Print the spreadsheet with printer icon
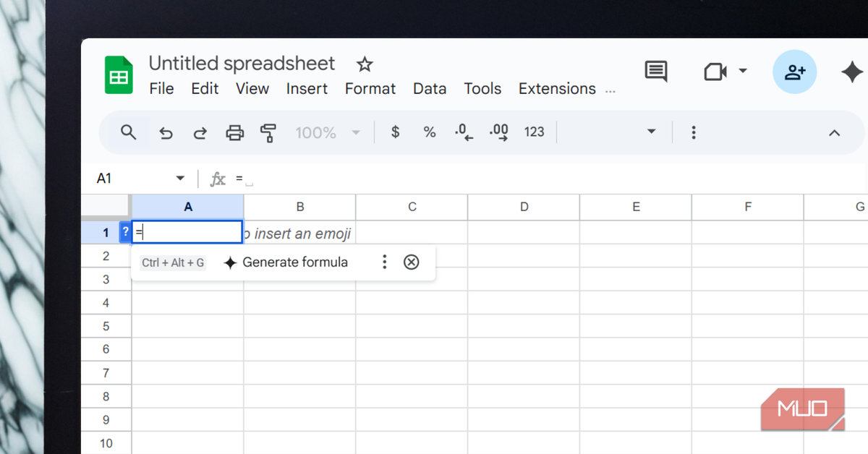 tap(234, 133)
